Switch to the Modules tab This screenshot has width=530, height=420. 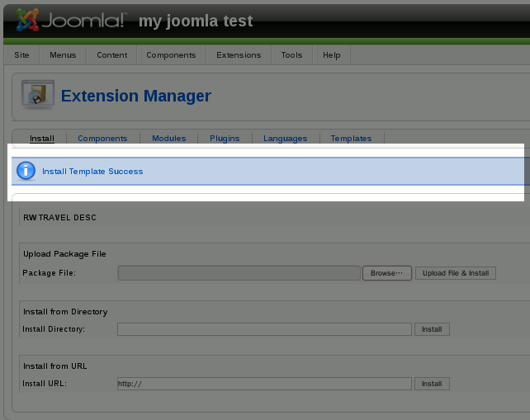pos(168,139)
